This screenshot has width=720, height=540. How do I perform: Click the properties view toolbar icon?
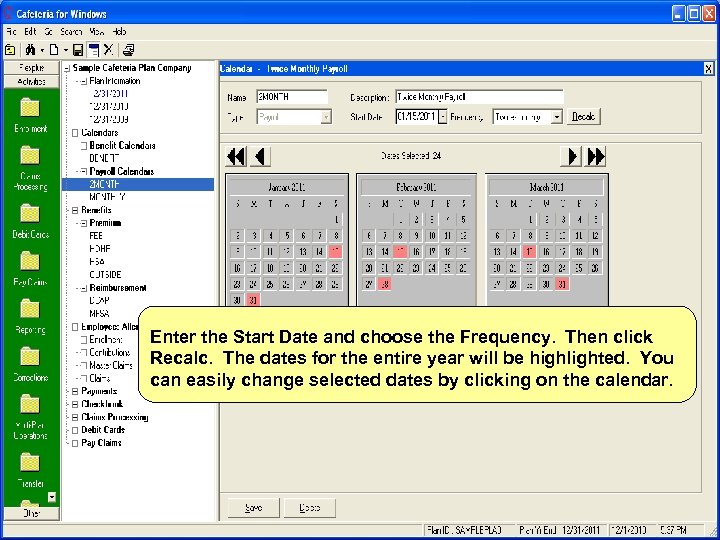click(93, 50)
